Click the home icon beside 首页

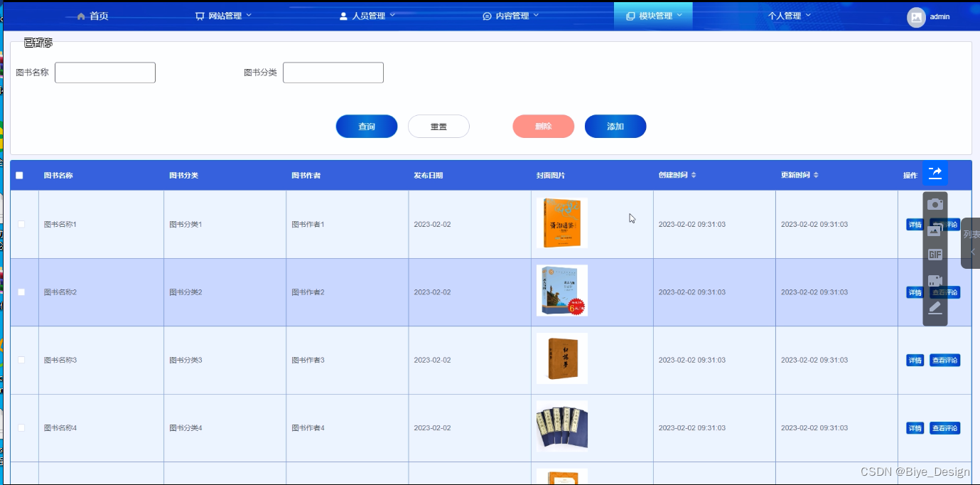tap(81, 16)
